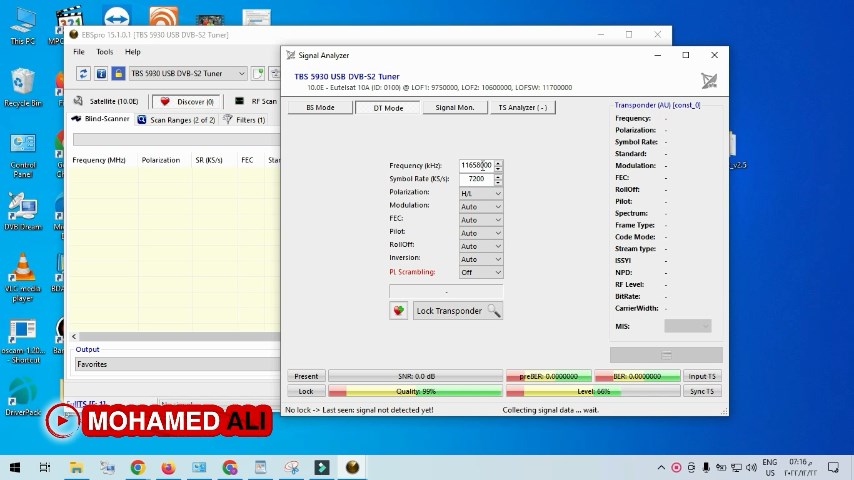Open the RollOff dropdown
The image size is (854, 480).
(x=481, y=246)
